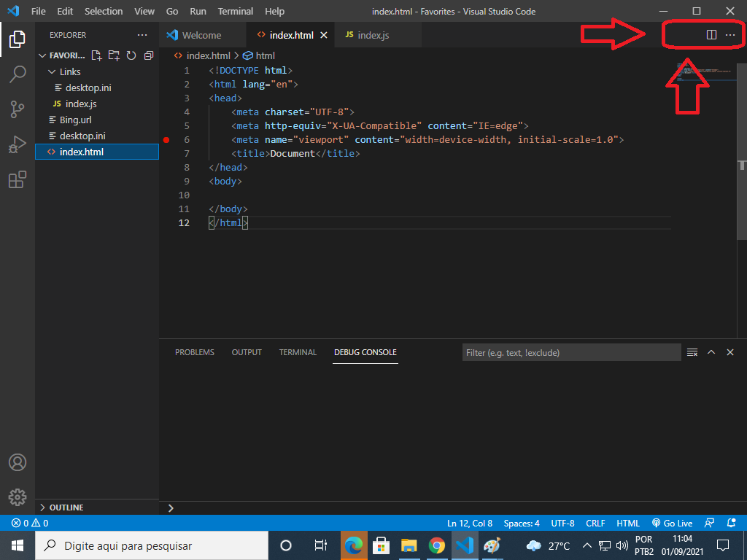Split the editor to the right
The width and height of the screenshot is (747, 560).
711,35
